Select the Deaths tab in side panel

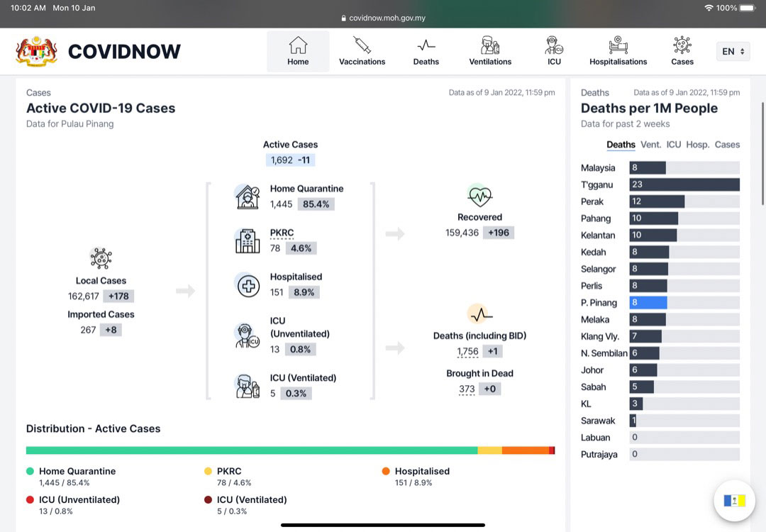click(x=621, y=145)
